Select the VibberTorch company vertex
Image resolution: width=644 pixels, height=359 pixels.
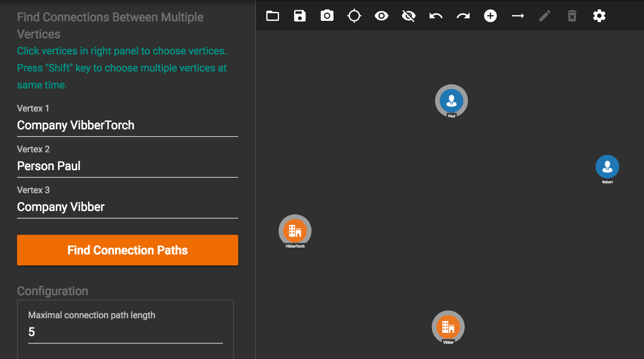[x=295, y=231]
